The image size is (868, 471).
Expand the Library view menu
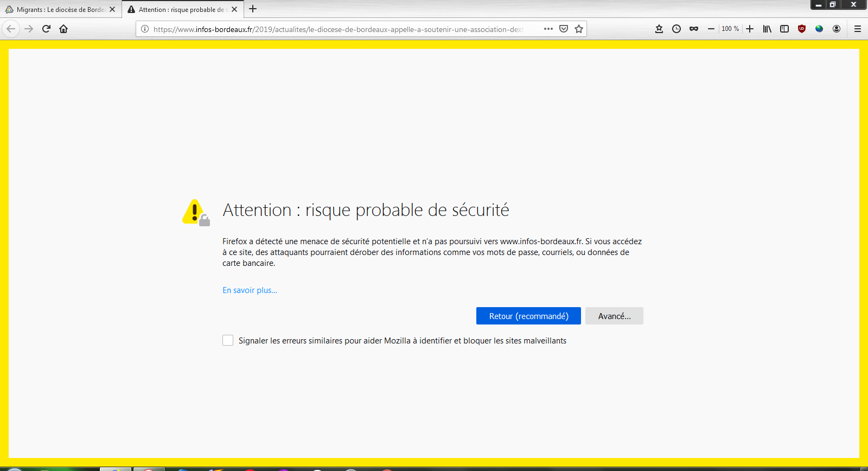[767, 29]
